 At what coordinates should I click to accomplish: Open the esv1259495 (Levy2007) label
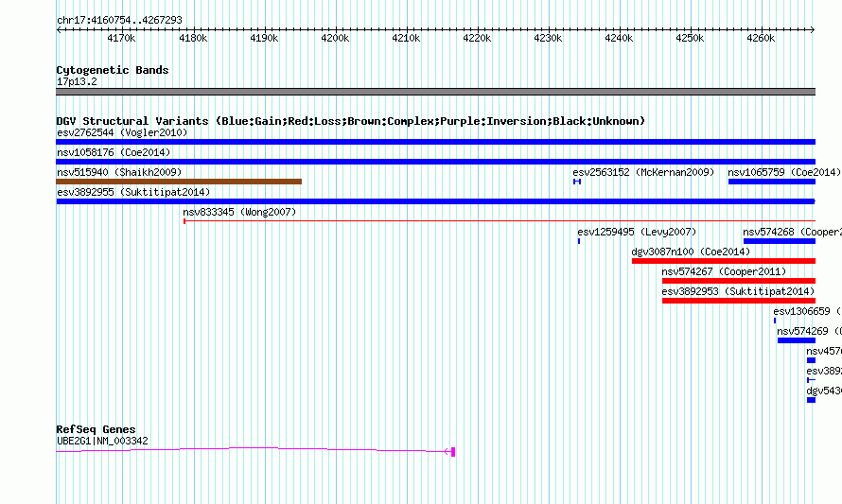click(637, 232)
